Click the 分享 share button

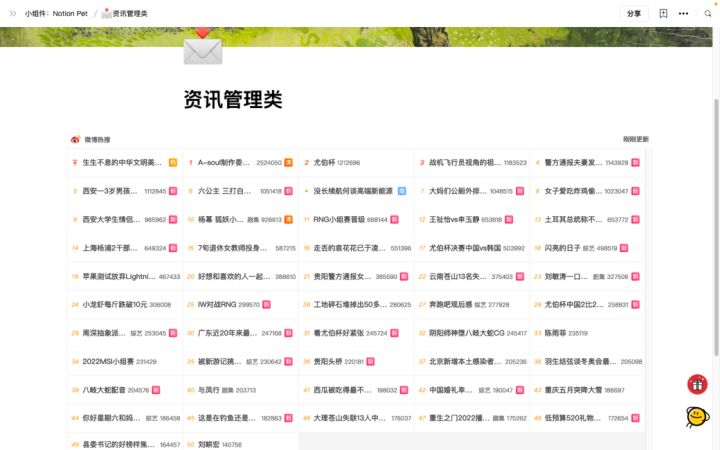pos(634,13)
